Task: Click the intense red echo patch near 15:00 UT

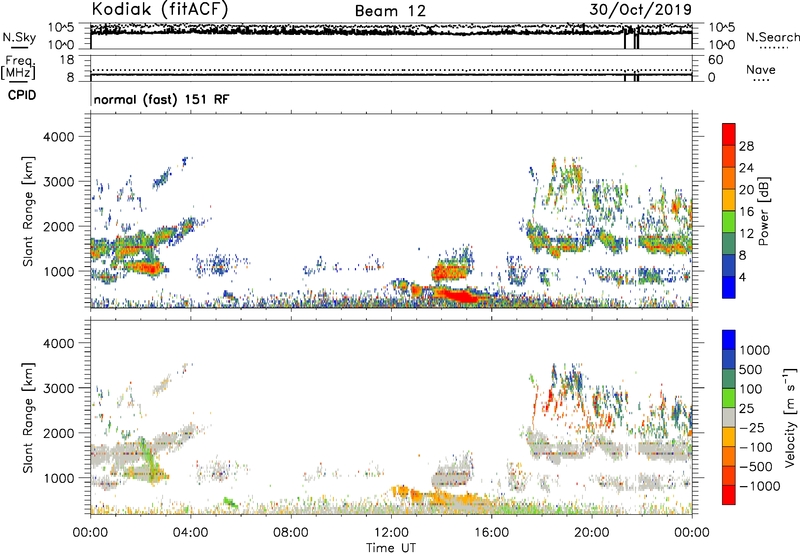Action: (458, 295)
